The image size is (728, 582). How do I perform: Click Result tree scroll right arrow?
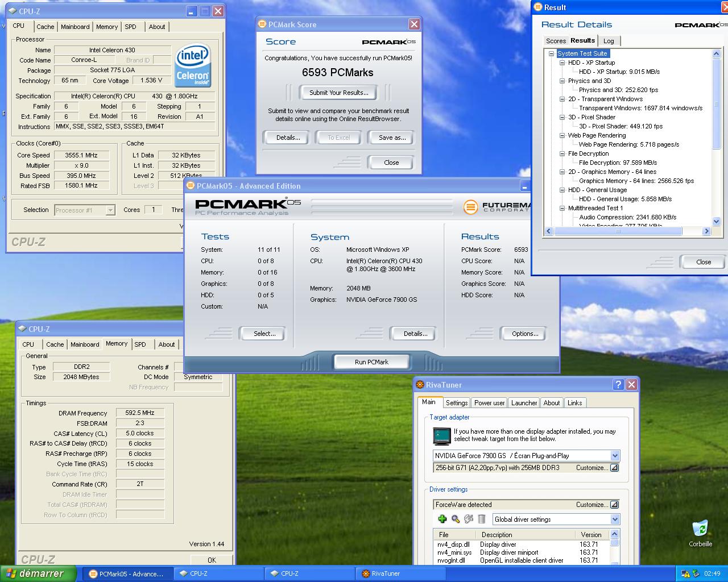[707, 231]
